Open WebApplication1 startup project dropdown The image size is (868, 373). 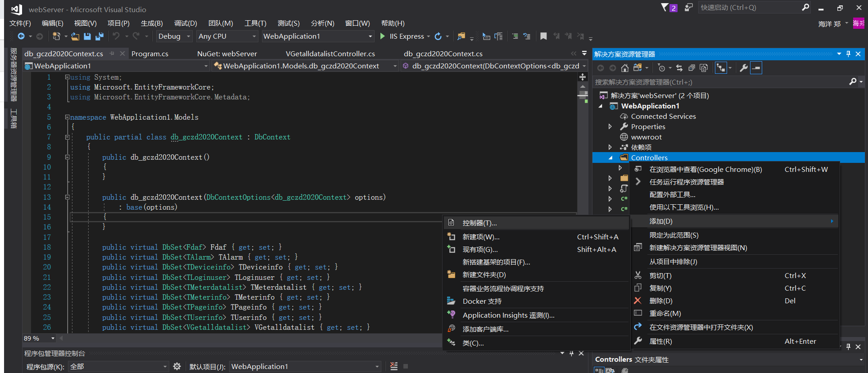[x=318, y=36]
